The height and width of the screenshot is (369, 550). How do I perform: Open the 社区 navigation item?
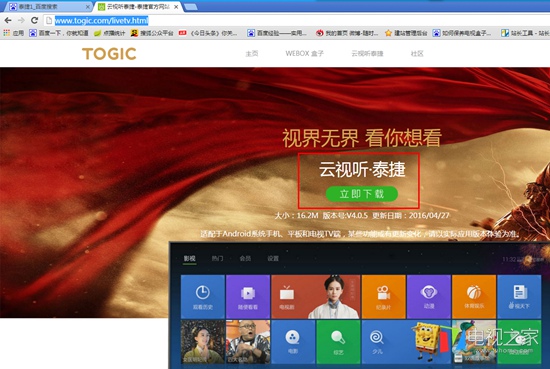(x=417, y=53)
